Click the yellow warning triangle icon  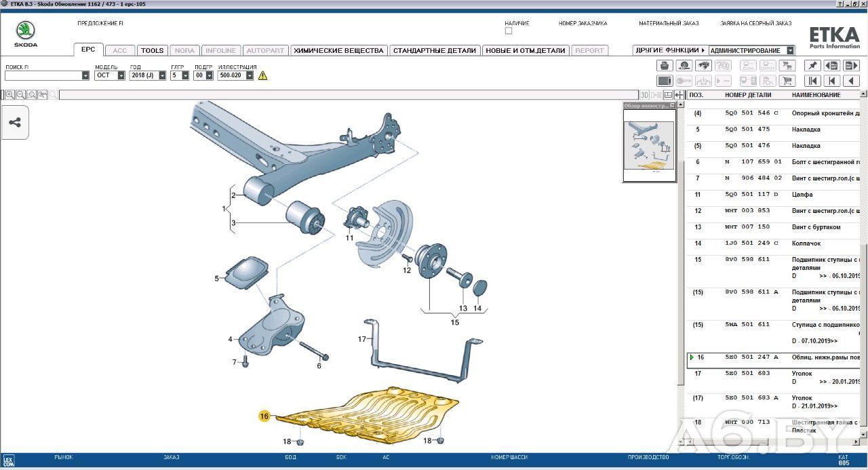tap(262, 75)
